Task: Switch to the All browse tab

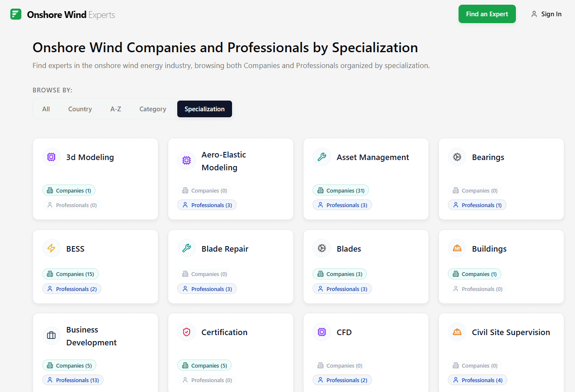Action: [x=46, y=109]
